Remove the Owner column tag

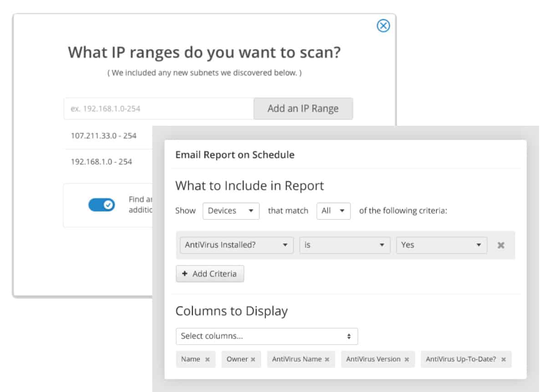(253, 359)
